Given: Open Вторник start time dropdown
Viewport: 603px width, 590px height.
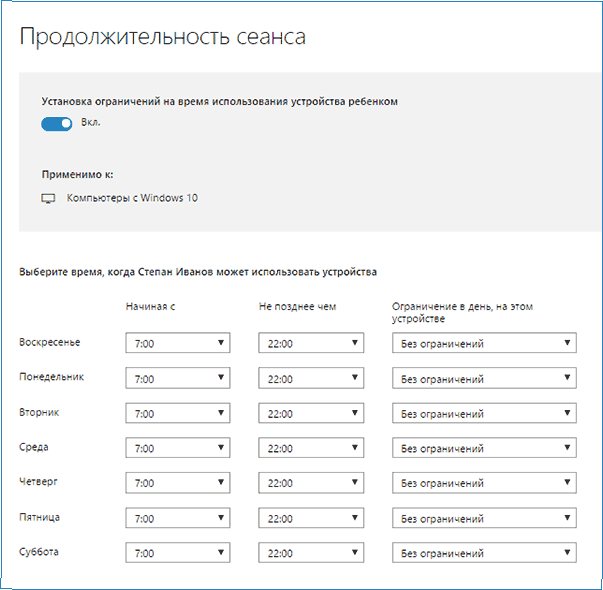Looking at the screenshot, I should [178, 413].
